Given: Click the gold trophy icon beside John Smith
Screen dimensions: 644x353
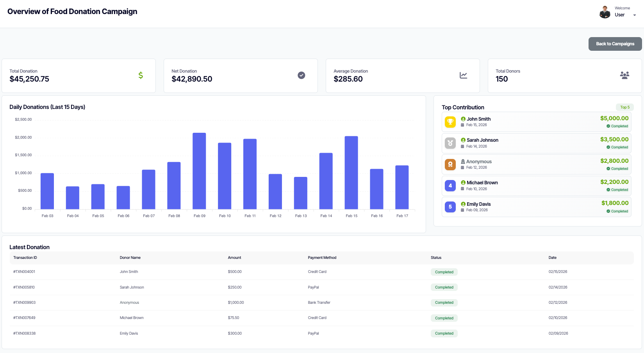Looking at the screenshot, I should click(x=450, y=122).
